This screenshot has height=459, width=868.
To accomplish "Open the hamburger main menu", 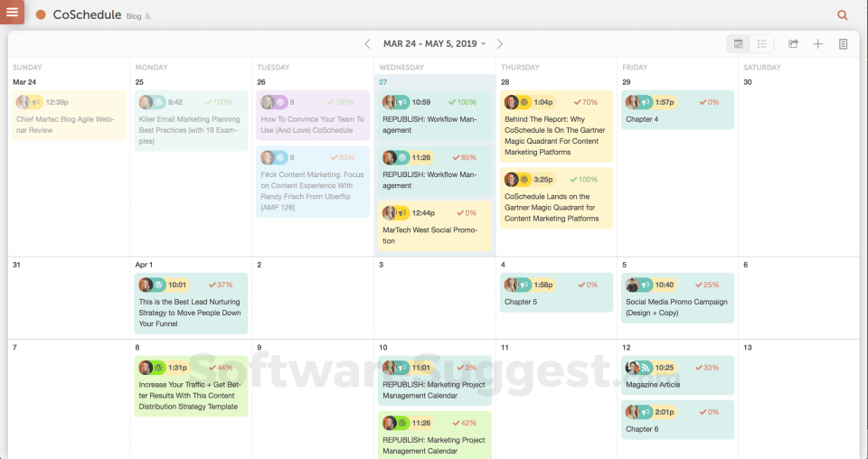I will pyautogui.click(x=12, y=13).
